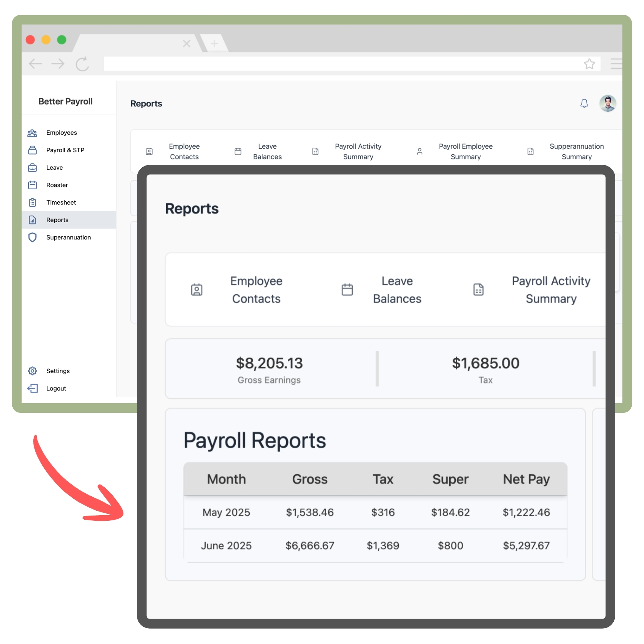644x644 pixels.
Task: Select the Reports sidebar item
Action: click(57, 220)
